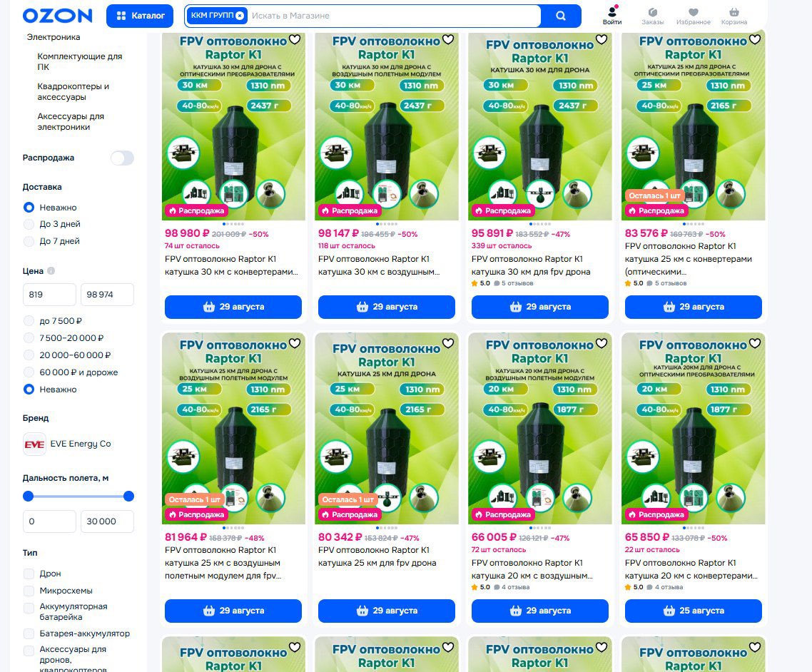Open the Электроника category
This screenshot has height=672, width=812.
54,37
